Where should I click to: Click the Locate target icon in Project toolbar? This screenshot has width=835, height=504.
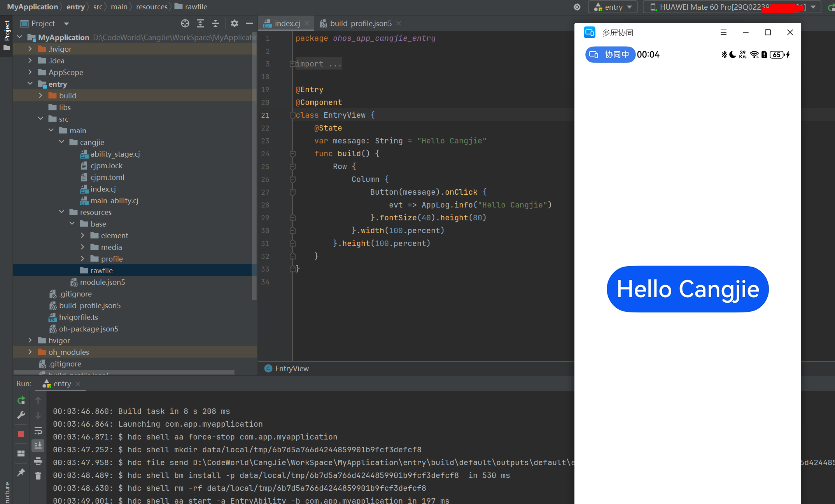[185, 23]
